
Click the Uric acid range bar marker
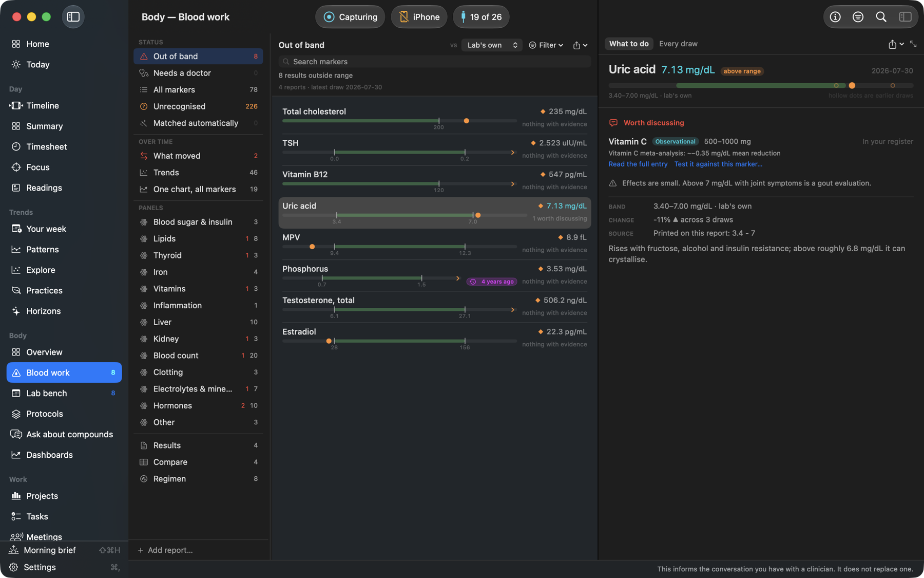click(478, 215)
